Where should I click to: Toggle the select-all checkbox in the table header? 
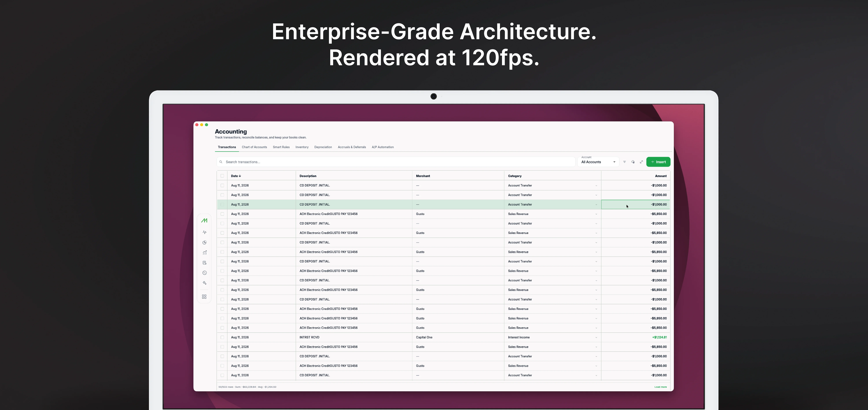pos(222,176)
